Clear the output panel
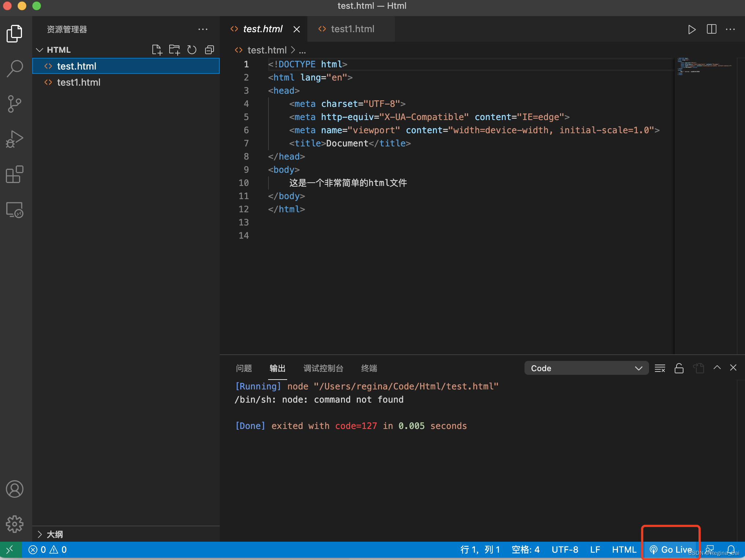 point(660,368)
